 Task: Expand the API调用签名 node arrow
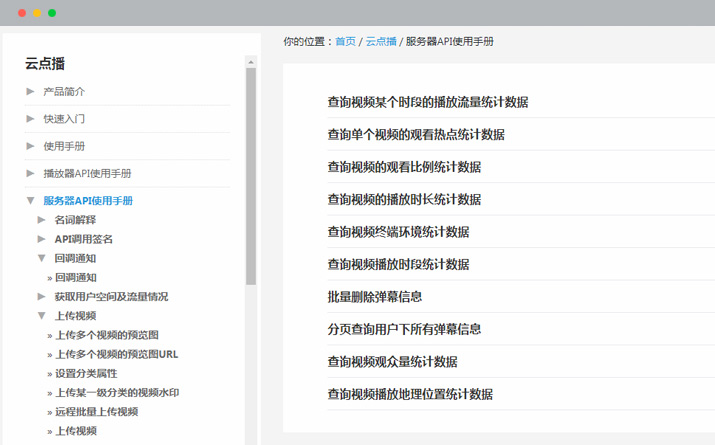tap(42, 239)
